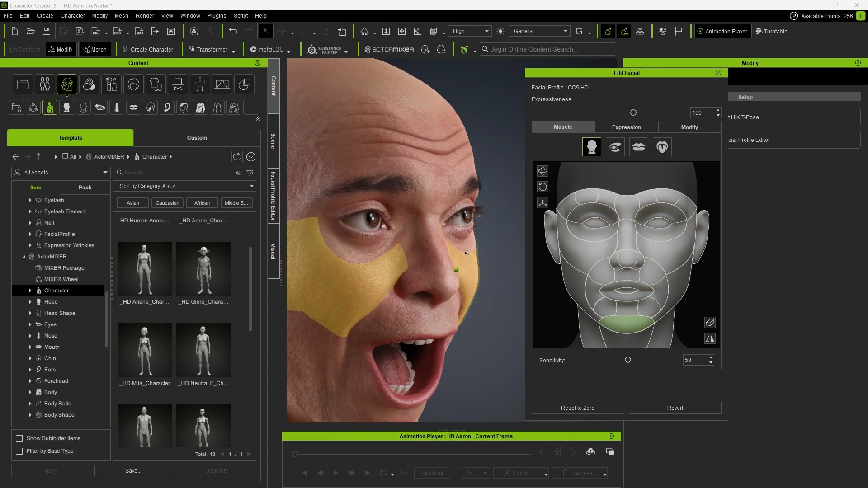
Task: Enable Show Subfolder Items checkbox
Action: tap(19, 438)
